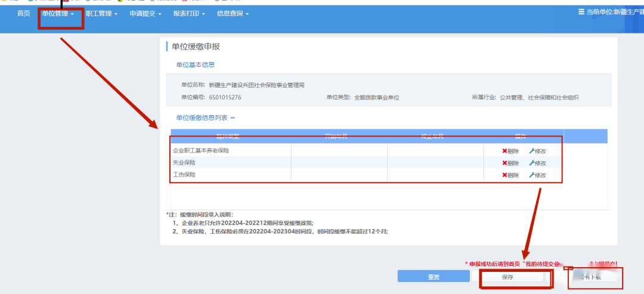Screen dimensions: 644x294
Task: Click the 保存 button
Action: [507, 277]
